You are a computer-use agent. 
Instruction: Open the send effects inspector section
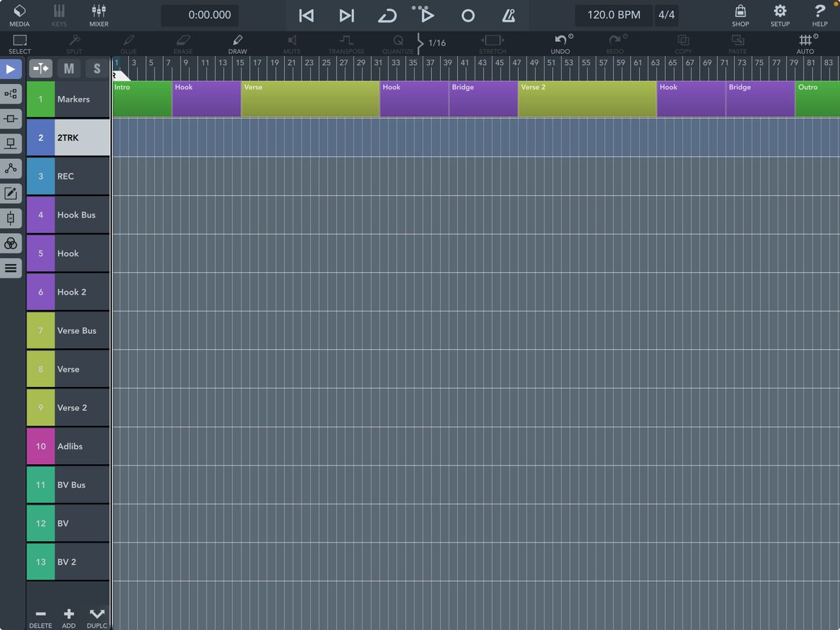pos(10,143)
